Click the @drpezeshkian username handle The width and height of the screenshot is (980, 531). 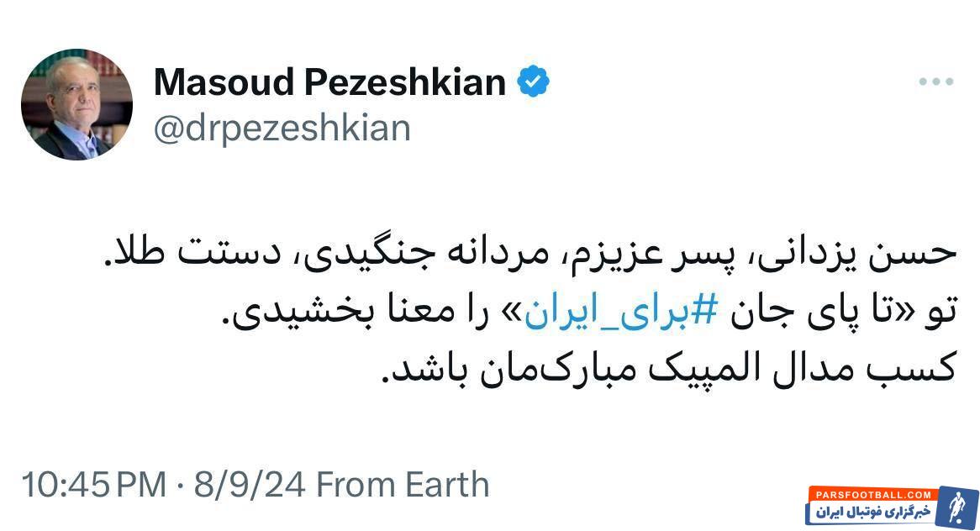tap(282, 127)
